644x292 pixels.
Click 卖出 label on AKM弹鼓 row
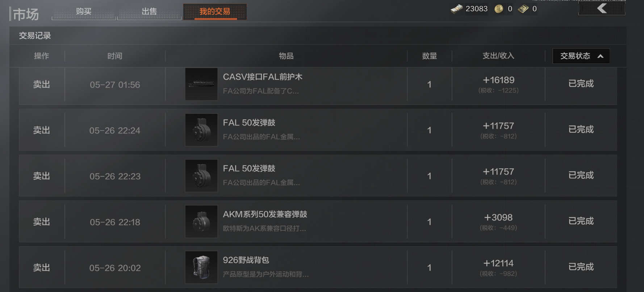(x=42, y=222)
